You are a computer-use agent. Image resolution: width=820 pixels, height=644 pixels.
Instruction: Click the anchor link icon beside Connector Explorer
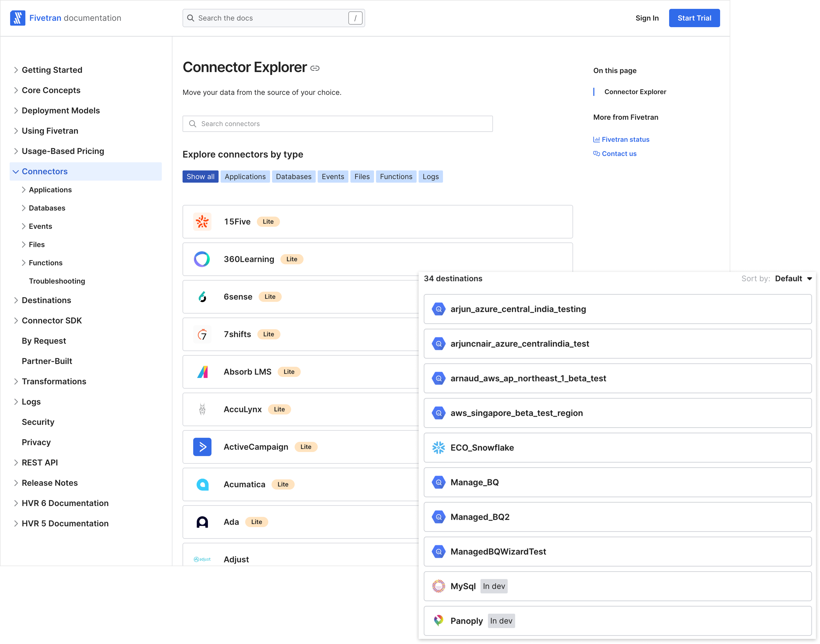[x=315, y=68]
